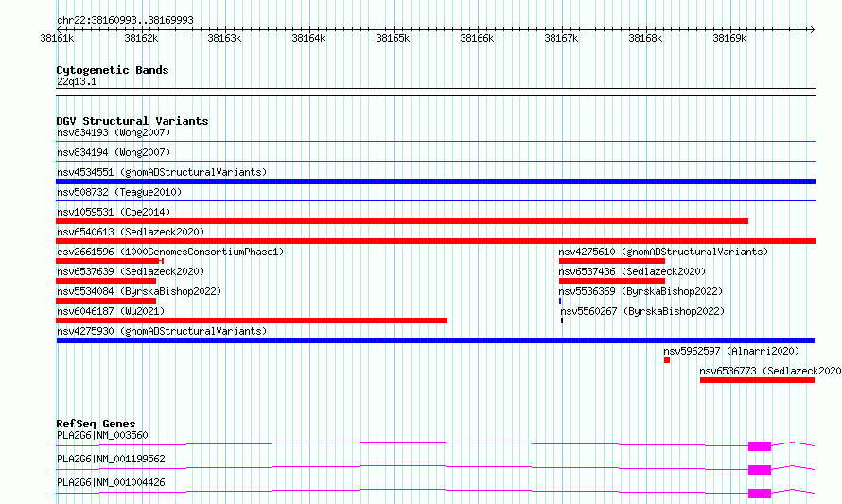Select the nsv4534551 gnomAD blue variant bar
The image size is (842, 504).
click(435, 182)
